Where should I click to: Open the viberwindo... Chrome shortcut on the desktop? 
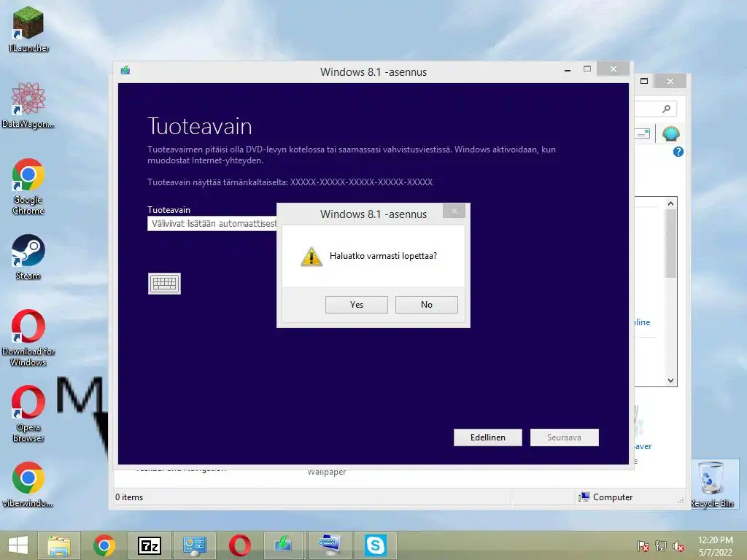point(28,484)
